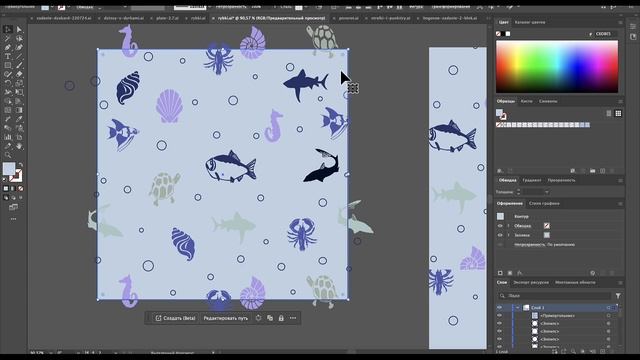
Task: Select the Zoom magnifier tool
Action: coord(8,155)
